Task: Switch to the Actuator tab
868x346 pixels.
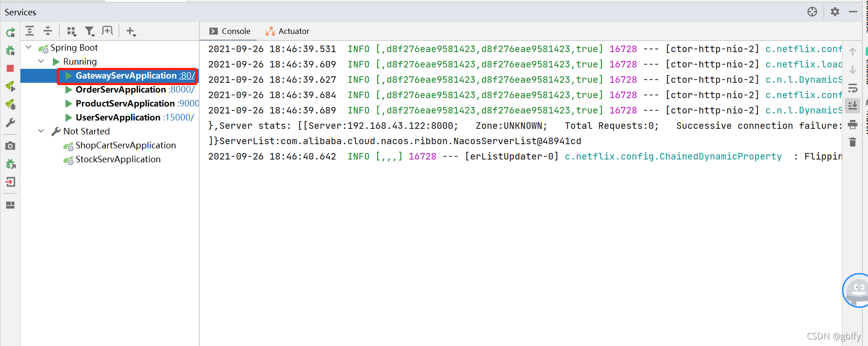Action: tap(287, 31)
